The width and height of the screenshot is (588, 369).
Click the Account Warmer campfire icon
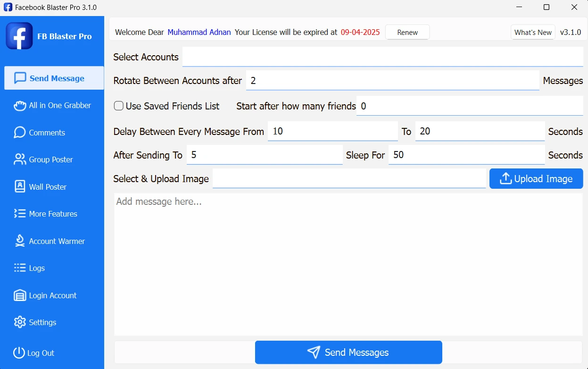coord(20,241)
